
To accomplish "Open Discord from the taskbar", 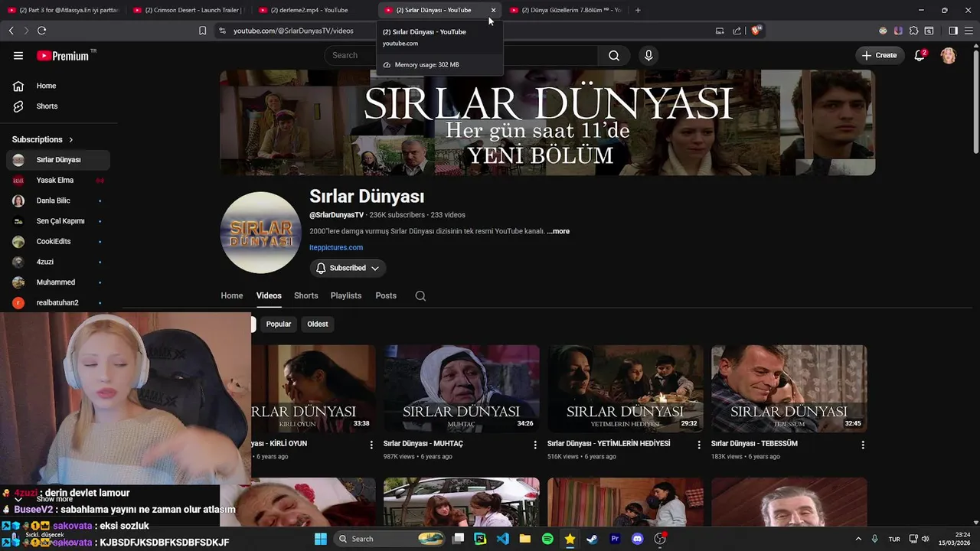I will point(638,539).
